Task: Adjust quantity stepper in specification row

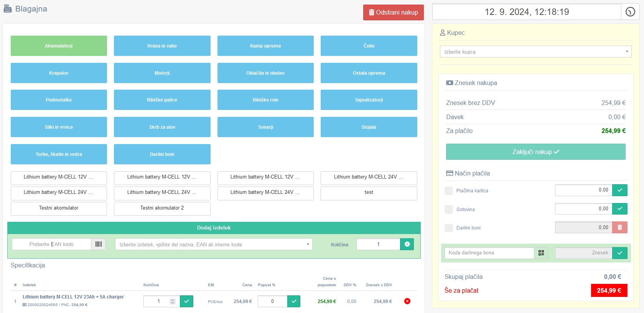Action: click(x=173, y=302)
